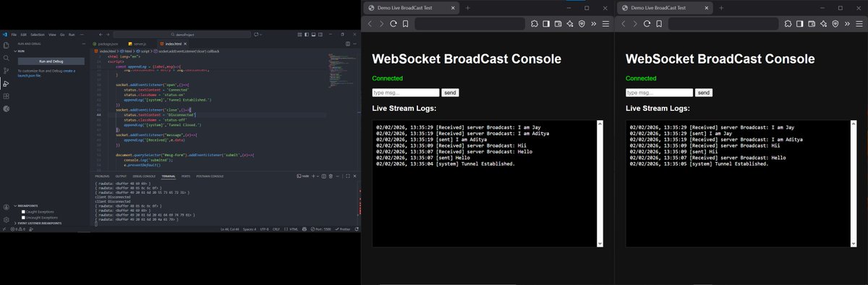
Task: Click the type msg field in middle browser
Action: [406, 93]
